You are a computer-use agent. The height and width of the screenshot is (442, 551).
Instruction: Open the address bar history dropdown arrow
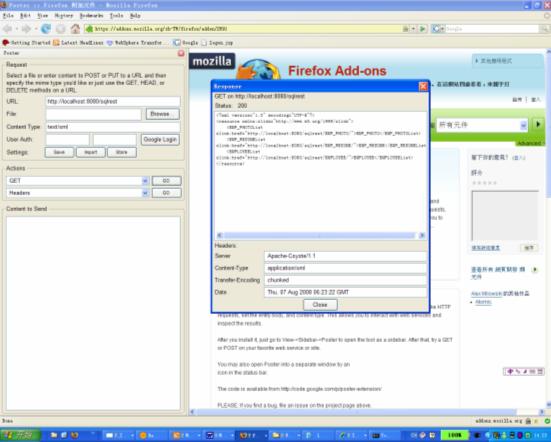click(414, 29)
